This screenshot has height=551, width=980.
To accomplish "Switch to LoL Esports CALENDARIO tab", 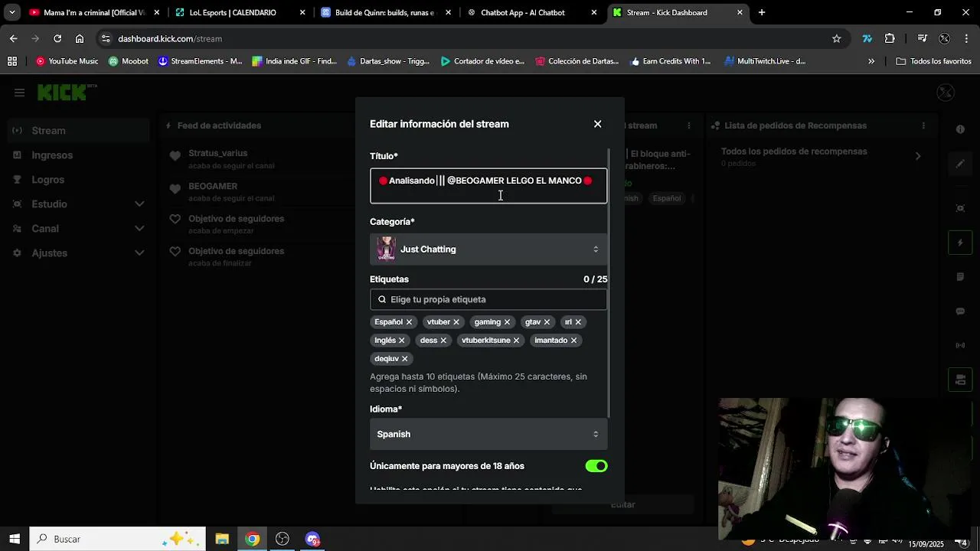I will [x=239, y=12].
